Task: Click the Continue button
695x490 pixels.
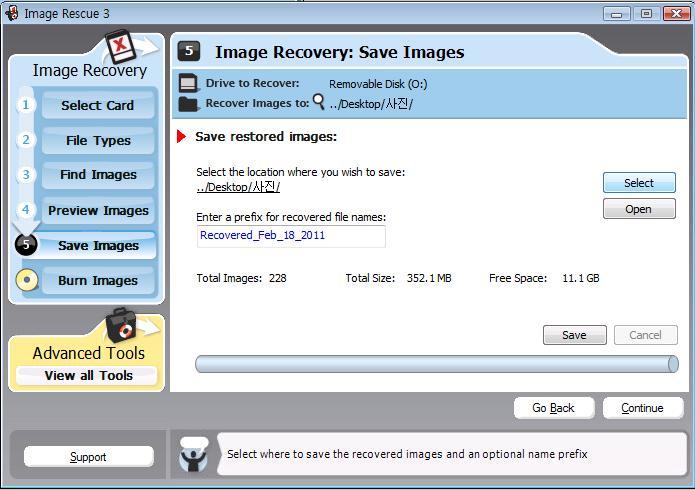Action: (643, 408)
